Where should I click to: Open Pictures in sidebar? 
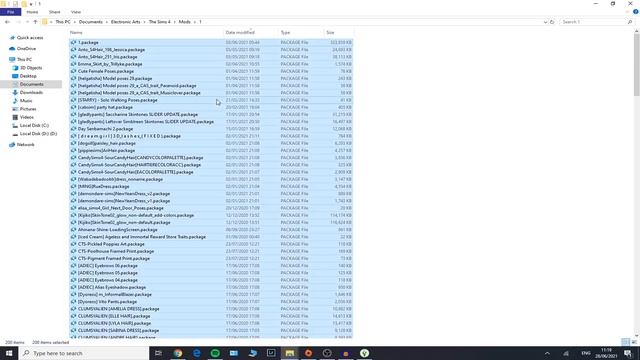pyautogui.click(x=28, y=109)
